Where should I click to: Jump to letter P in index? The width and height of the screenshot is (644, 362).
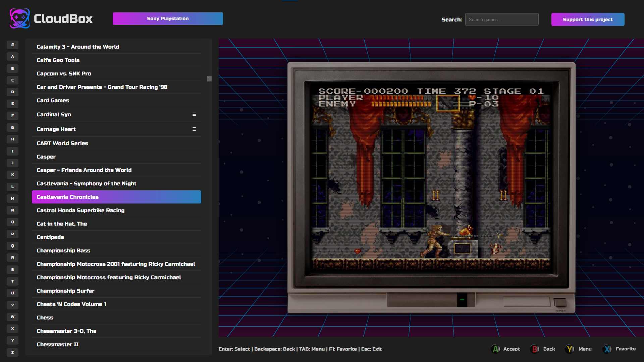[12, 234]
